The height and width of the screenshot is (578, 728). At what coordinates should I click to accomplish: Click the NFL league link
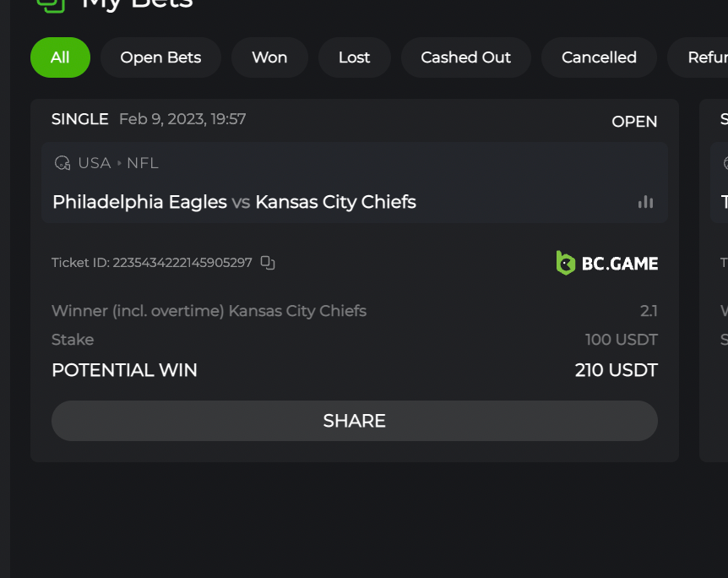(x=143, y=163)
